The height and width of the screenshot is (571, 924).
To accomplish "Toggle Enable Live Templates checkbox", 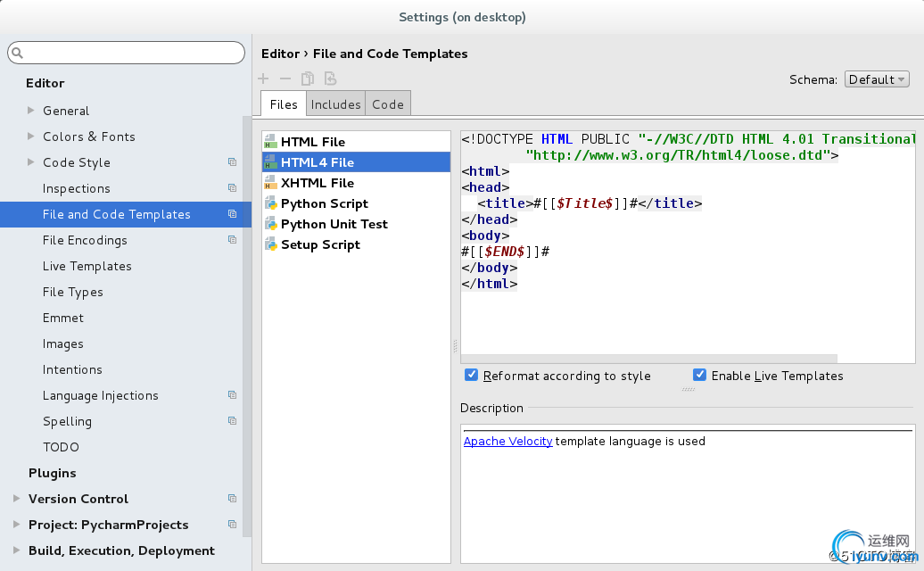I will tap(699, 375).
